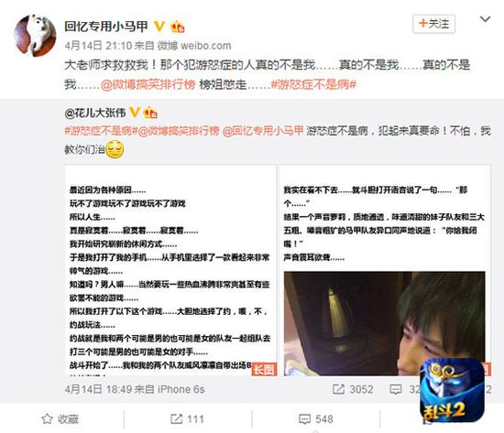Click the verified V badge beside 花儿大张伟
Viewport: 504px width, 433px height.
135,113
